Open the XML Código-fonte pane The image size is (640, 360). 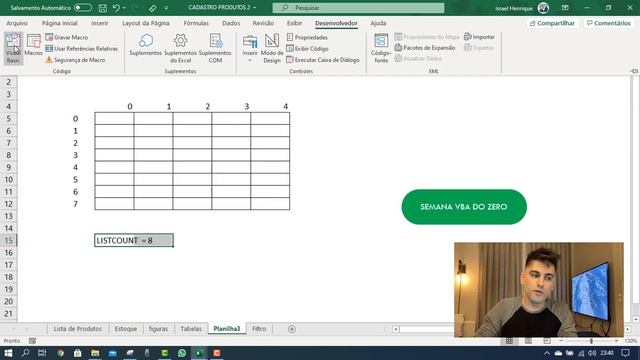point(381,49)
